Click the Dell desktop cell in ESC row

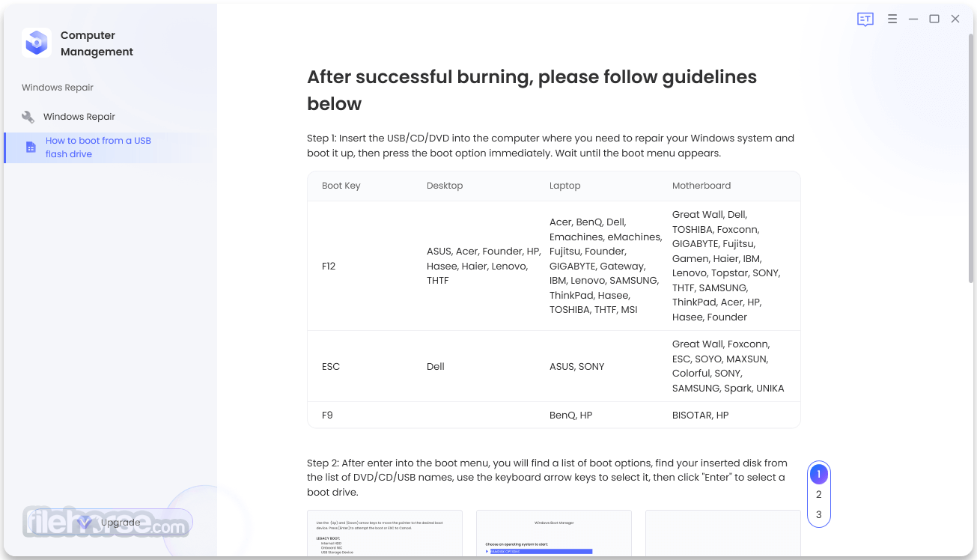pos(436,366)
